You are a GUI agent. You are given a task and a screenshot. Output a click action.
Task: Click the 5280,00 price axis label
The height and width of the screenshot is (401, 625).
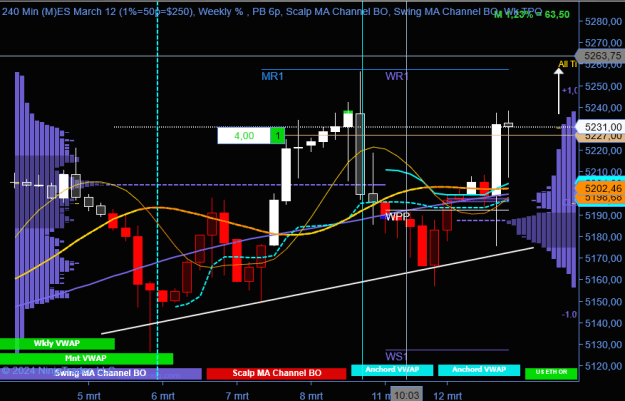pyautogui.click(x=603, y=22)
